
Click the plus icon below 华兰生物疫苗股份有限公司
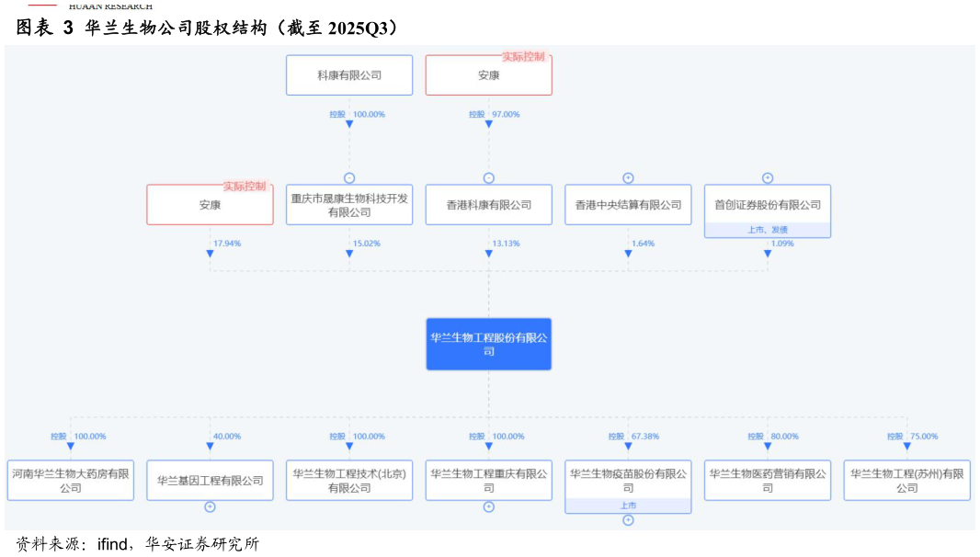[628, 519]
